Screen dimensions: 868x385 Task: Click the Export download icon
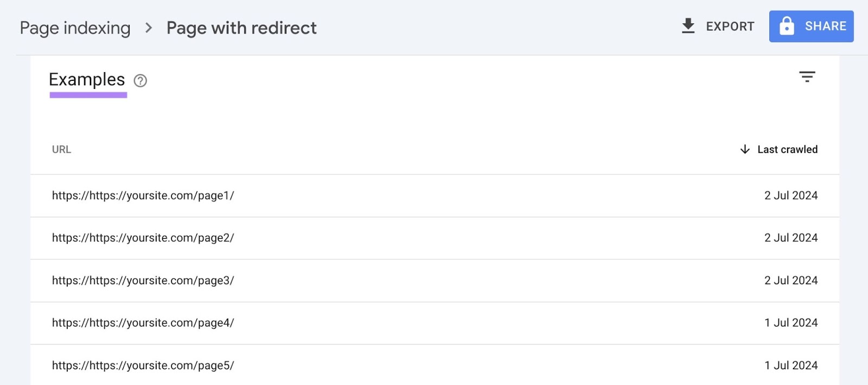(x=688, y=25)
